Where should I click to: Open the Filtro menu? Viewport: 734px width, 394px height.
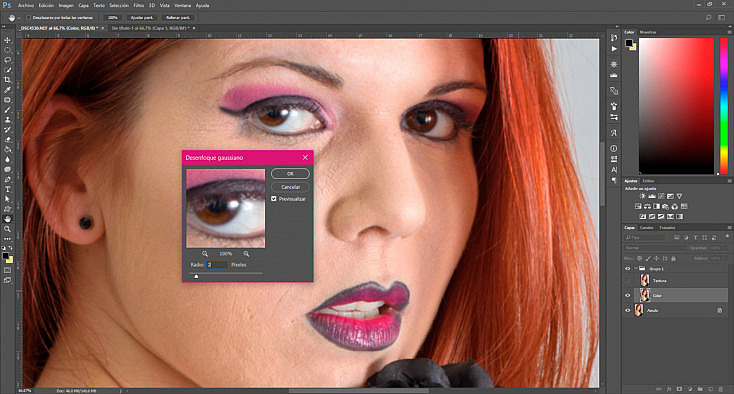[139, 6]
